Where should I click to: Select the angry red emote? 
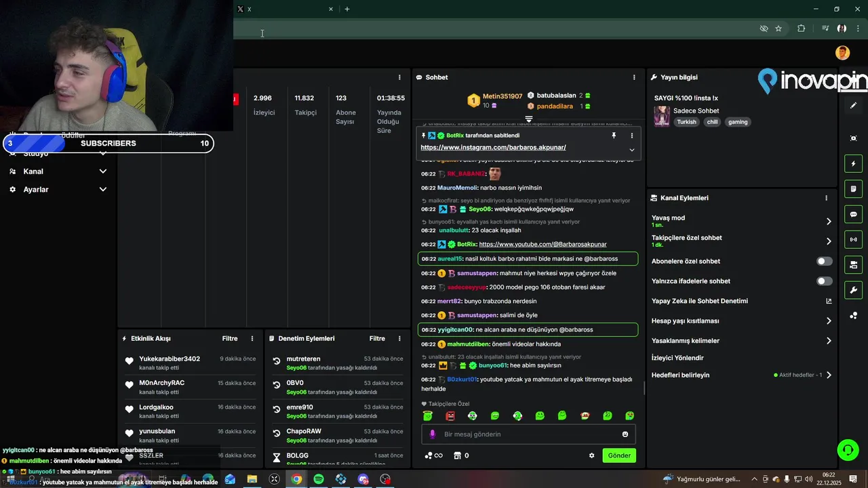[450, 415]
